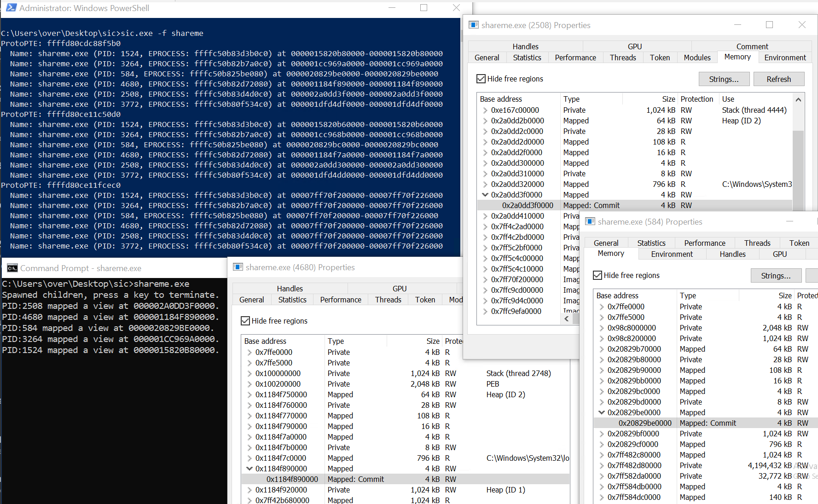Open the GPU tab in the 584 window

click(x=779, y=254)
